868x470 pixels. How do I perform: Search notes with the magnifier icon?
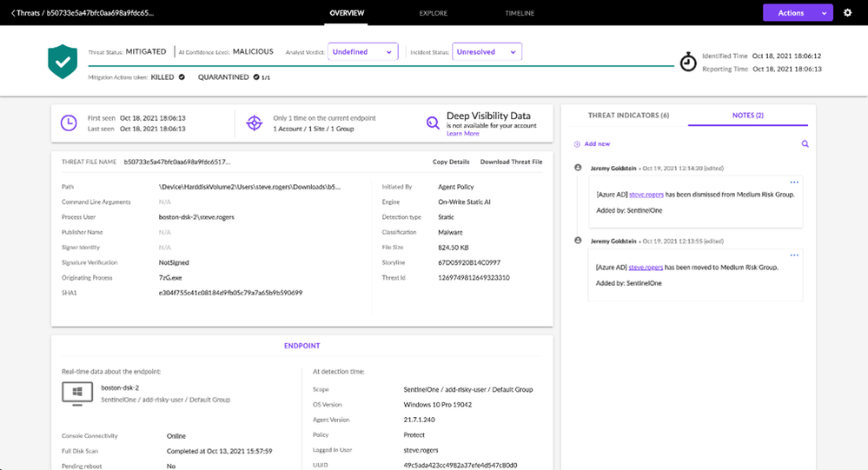[805, 144]
